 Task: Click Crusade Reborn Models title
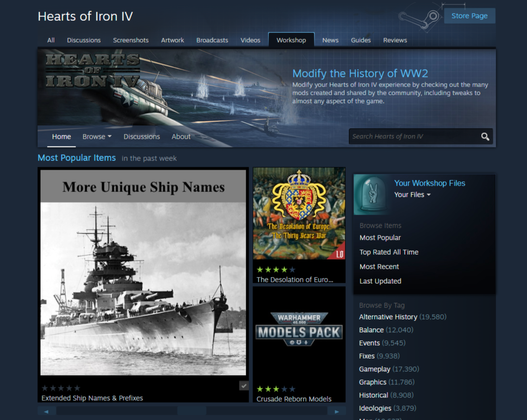(x=294, y=399)
